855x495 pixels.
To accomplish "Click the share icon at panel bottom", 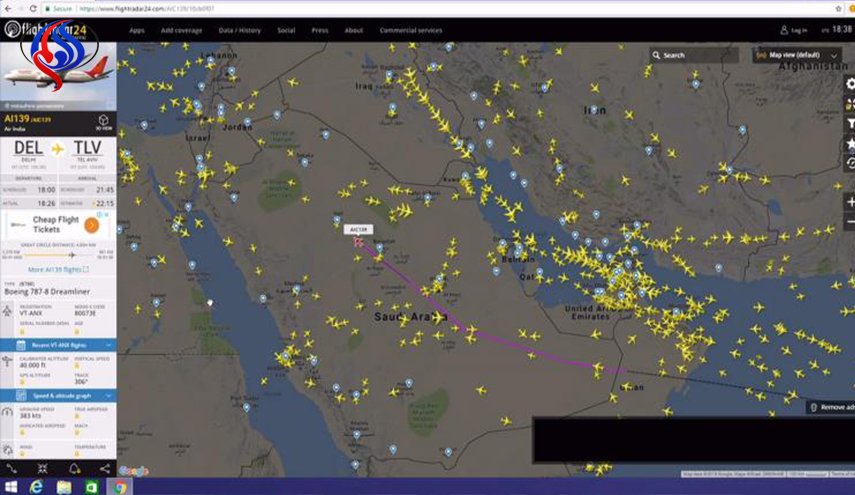I will [105, 468].
